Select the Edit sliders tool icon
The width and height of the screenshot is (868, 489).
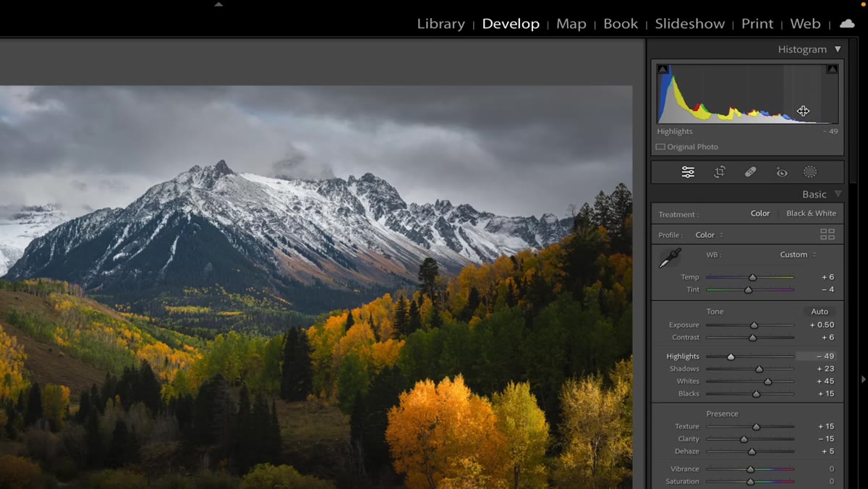pyautogui.click(x=688, y=172)
